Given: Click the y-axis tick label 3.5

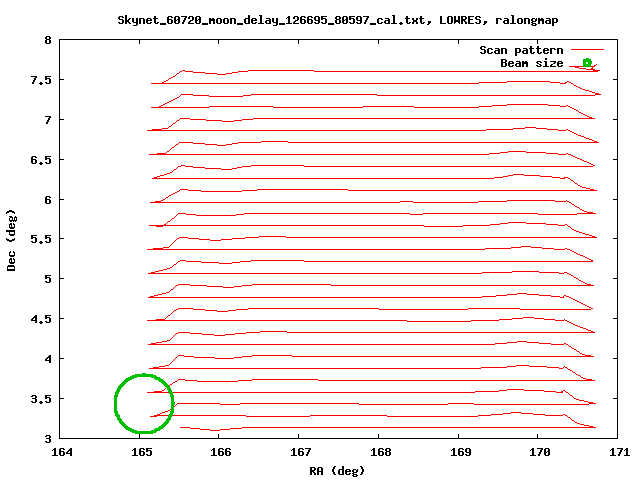Looking at the screenshot, I should click(41, 399).
